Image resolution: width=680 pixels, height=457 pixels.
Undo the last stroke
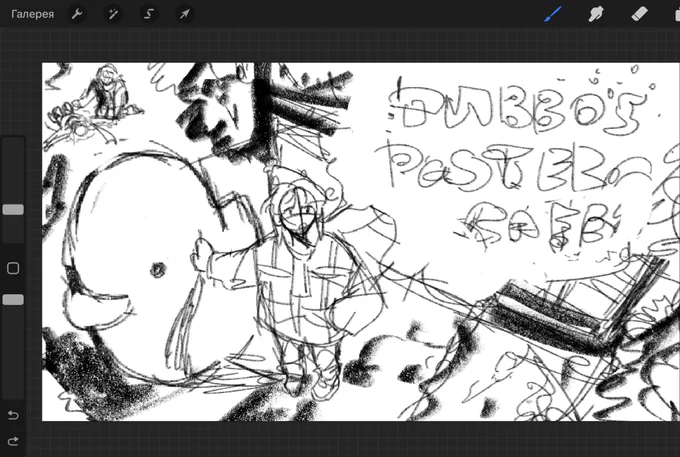pyautogui.click(x=13, y=415)
